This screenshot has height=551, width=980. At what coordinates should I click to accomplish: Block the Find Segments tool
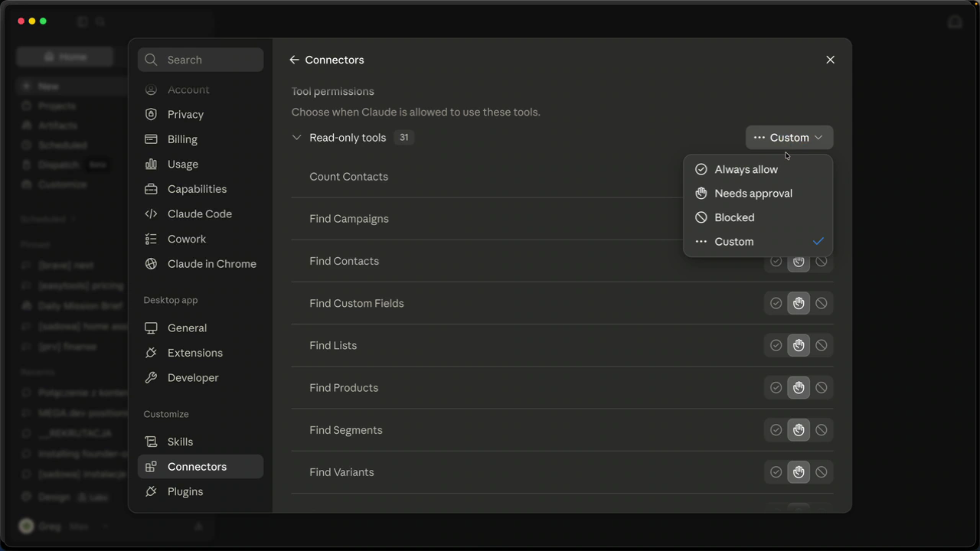pos(822,430)
